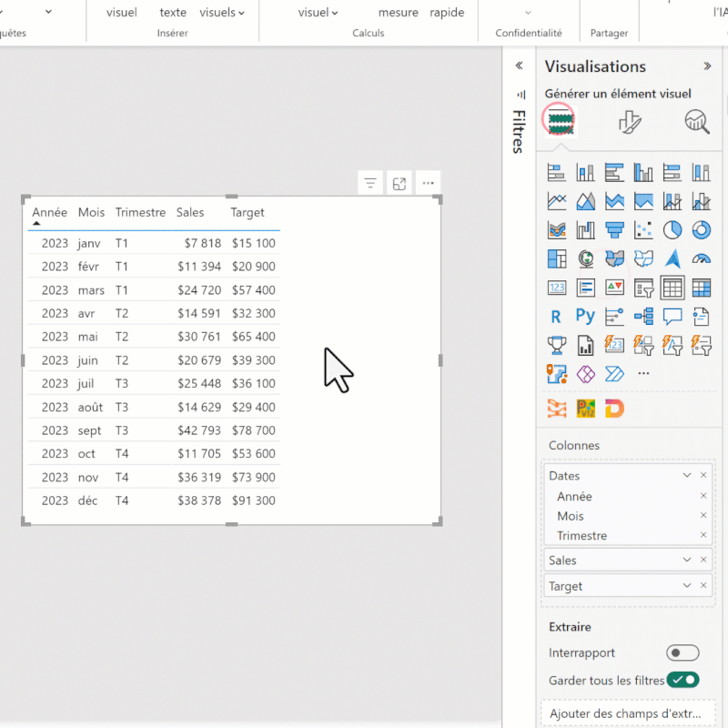Sort by the Sales column header
Viewport: 728px width, 728px height.
tap(190, 212)
